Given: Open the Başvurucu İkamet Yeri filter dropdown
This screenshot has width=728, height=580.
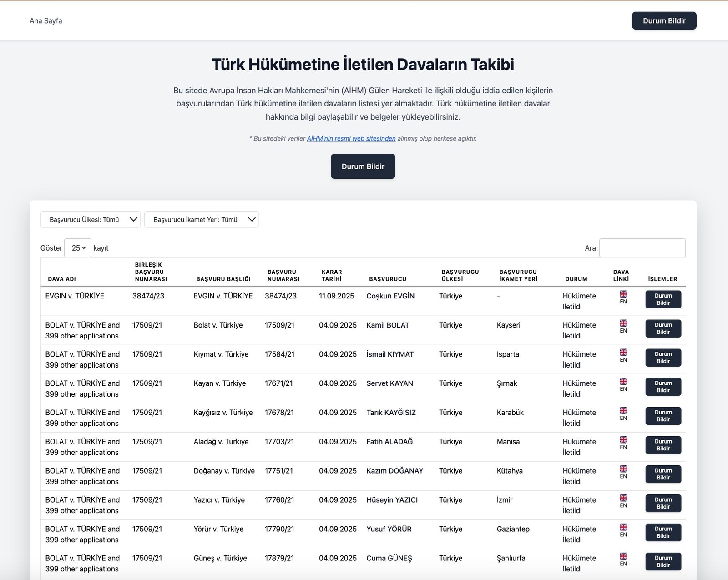Looking at the screenshot, I should [201, 220].
